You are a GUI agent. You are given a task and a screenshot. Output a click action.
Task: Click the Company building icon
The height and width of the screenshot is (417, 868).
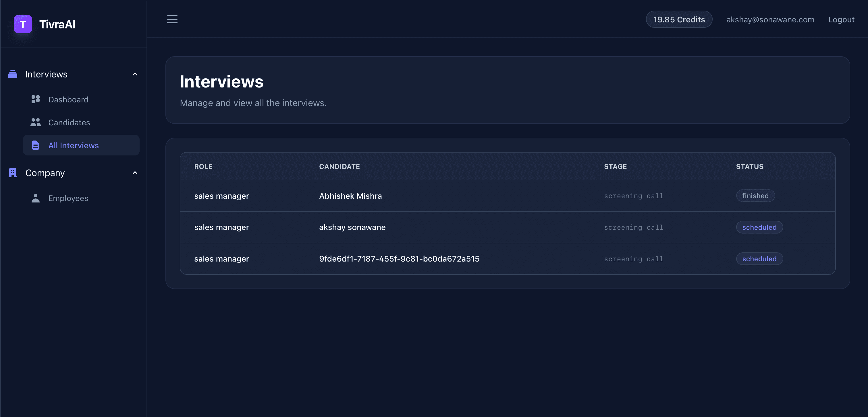pos(12,173)
